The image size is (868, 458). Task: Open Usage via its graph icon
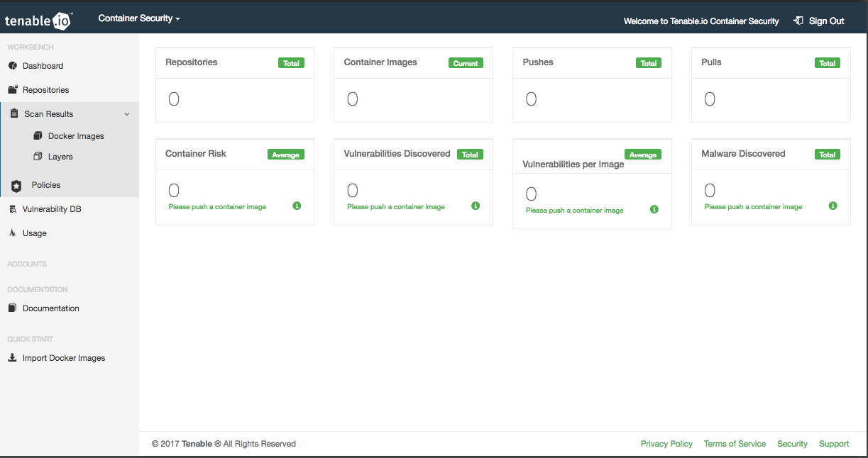12,233
